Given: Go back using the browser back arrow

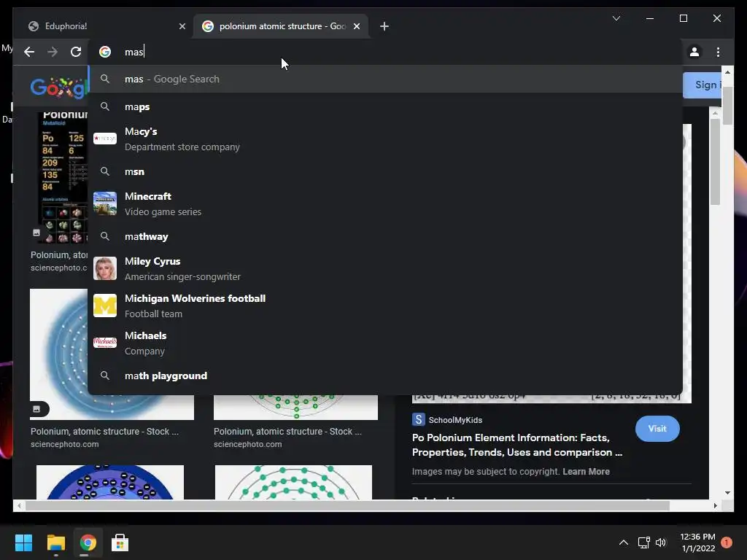Looking at the screenshot, I should click(x=29, y=52).
